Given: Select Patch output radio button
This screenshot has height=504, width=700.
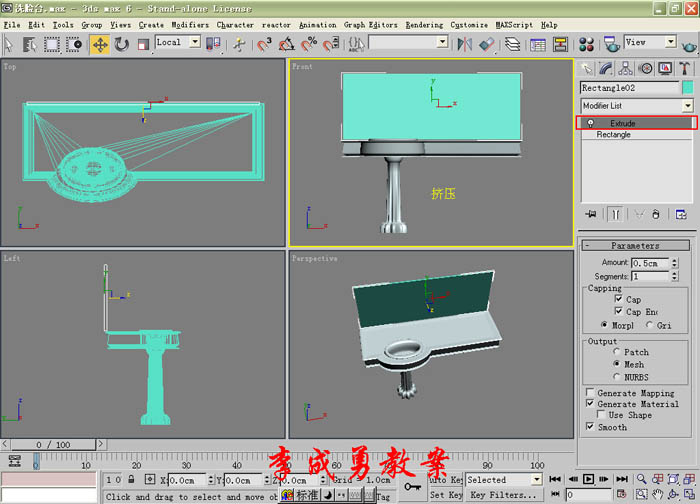Looking at the screenshot, I should click(x=617, y=352).
